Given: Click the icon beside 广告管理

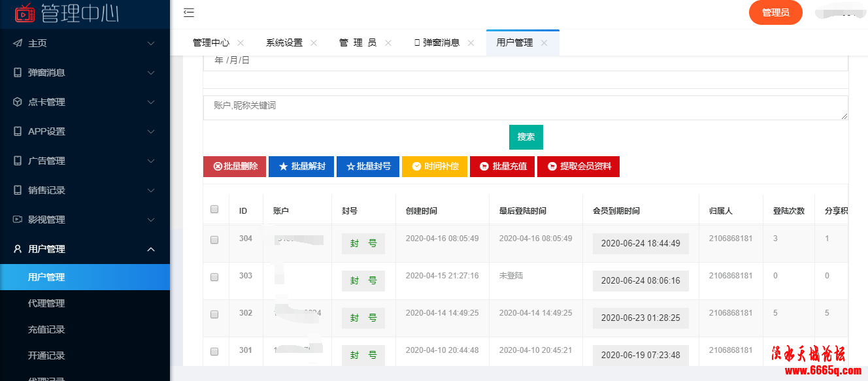Looking at the screenshot, I should click(18, 161).
